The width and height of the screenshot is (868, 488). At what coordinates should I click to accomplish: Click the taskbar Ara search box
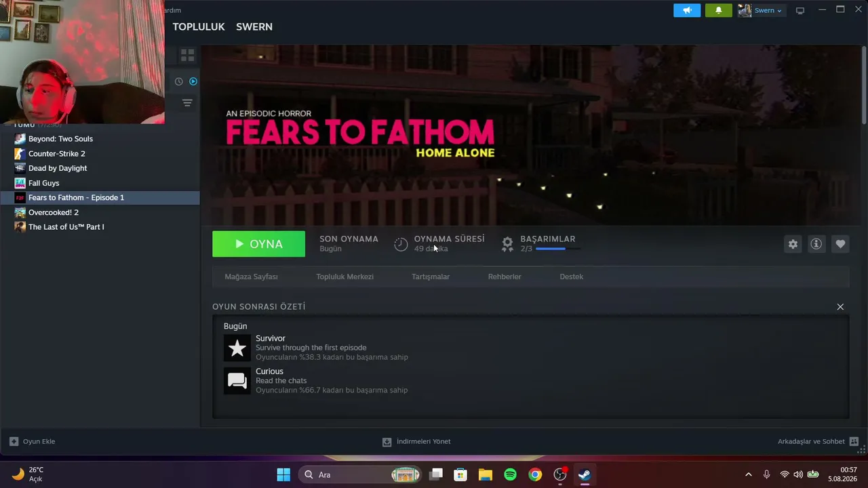pos(359,474)
